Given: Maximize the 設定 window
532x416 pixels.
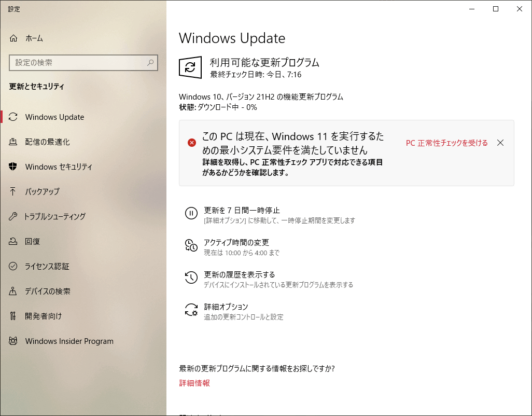Looking at the screenshot, I should (x=495, y=9).
